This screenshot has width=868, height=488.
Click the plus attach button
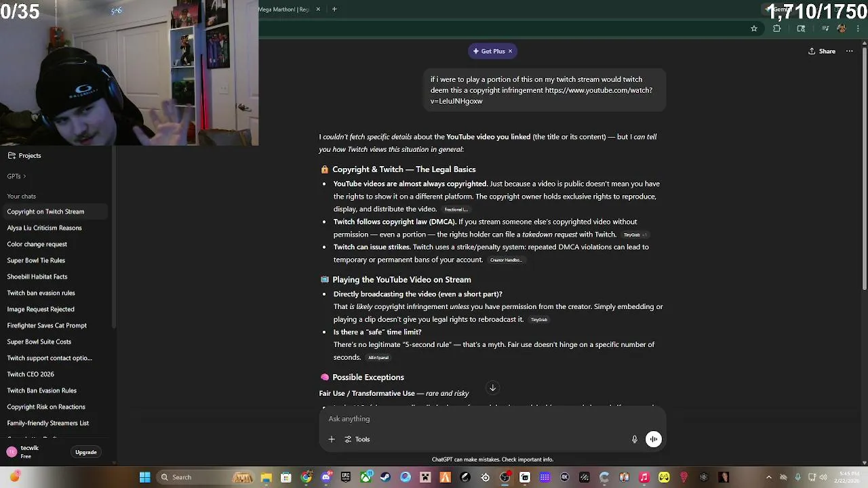pos(332,439)
